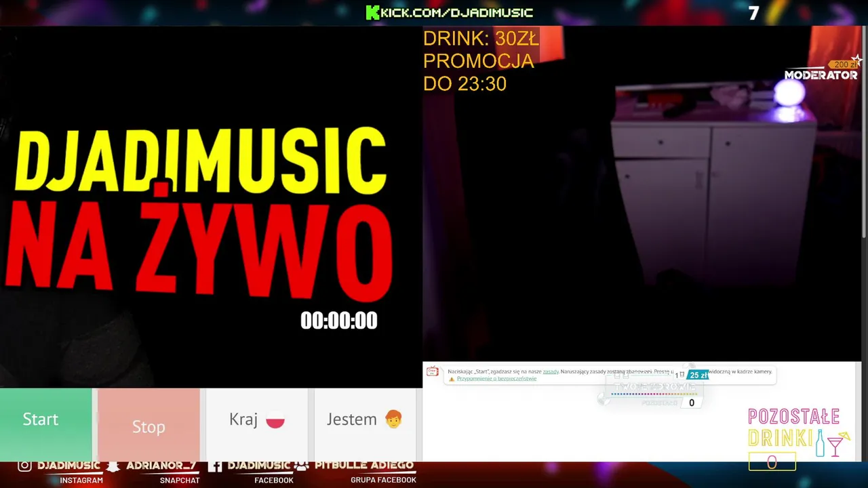The image size is (868, 488).
Task: Open the zasady rules link
Action: pyautogui.click(x=551, y=371)
